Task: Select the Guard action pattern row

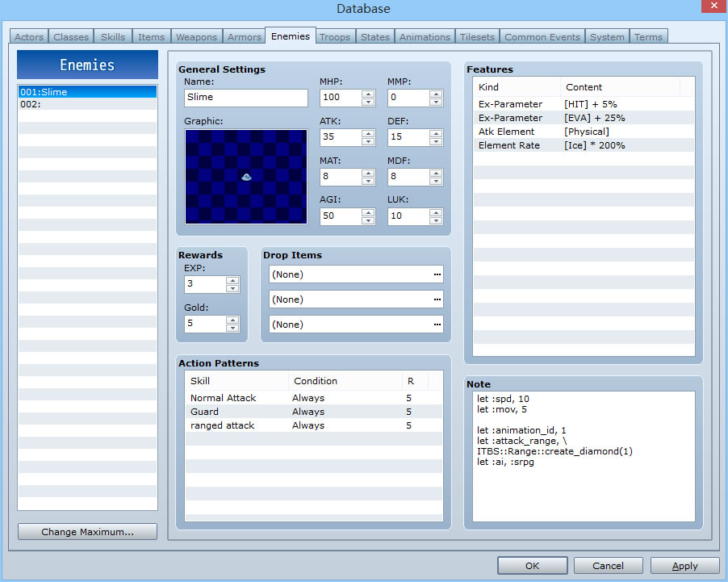Action: (x=313, y=412)
